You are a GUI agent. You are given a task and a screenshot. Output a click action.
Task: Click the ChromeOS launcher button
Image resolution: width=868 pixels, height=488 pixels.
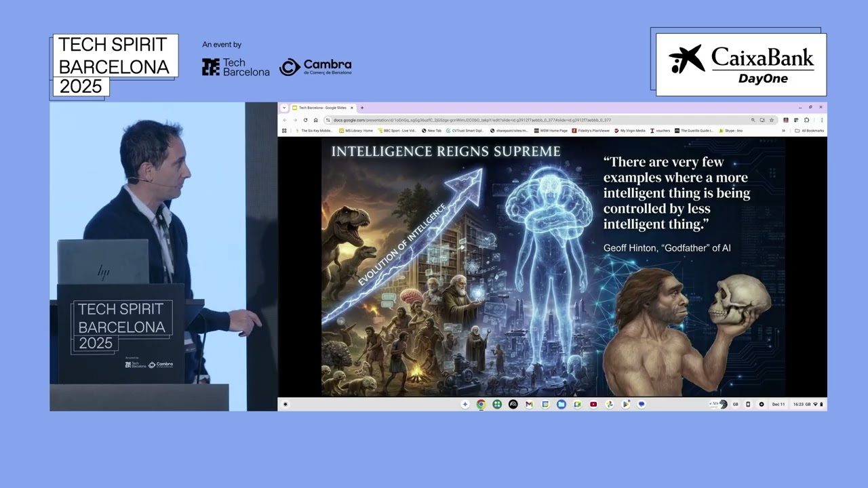[285, 404]
